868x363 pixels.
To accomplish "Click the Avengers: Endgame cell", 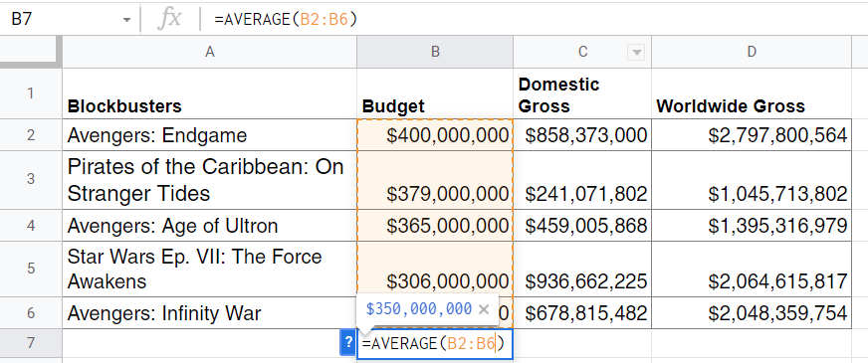I will 209,135.
